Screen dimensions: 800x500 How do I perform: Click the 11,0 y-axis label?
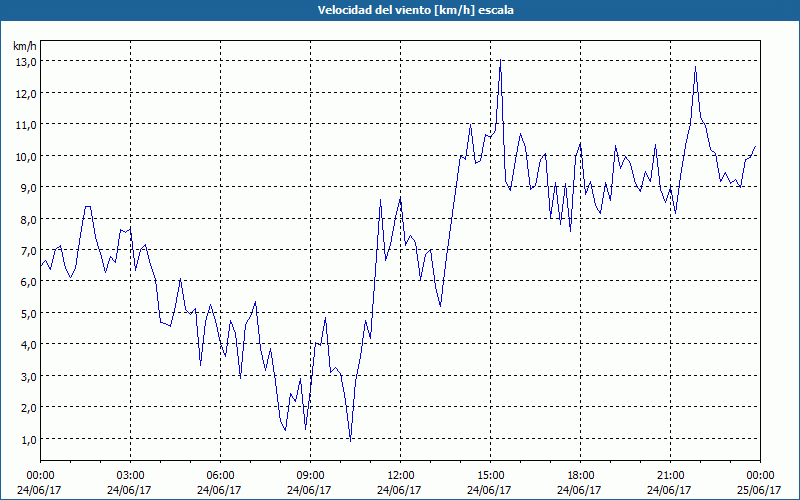point(26,124)
